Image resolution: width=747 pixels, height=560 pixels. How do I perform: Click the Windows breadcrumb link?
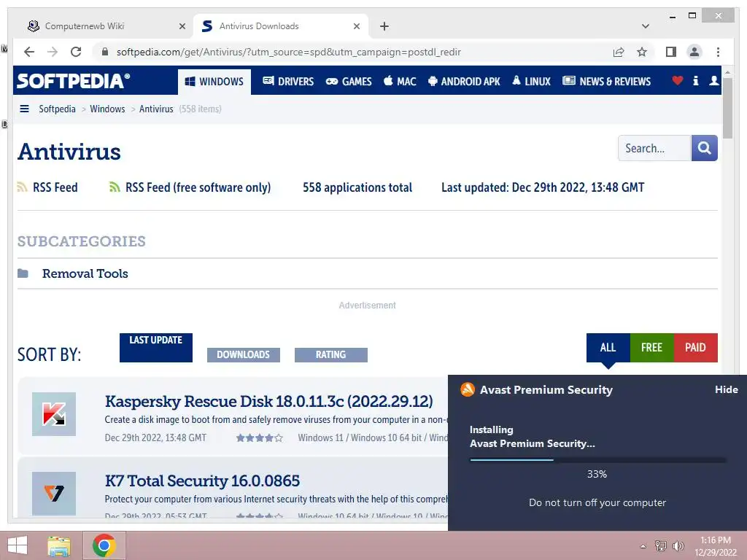pyautogui.click(x=107, y=109)
